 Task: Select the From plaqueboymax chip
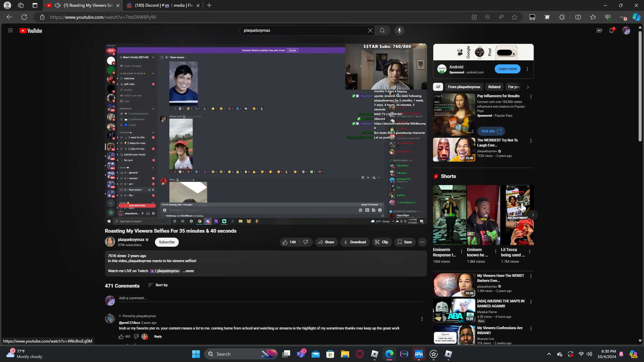(x=464, y=87)
